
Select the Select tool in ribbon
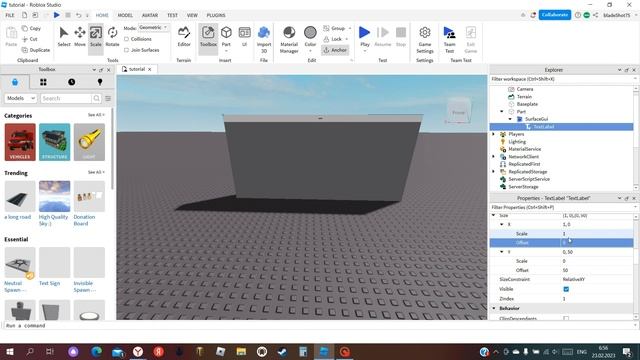pyautogui.click(x=64, y=37)
